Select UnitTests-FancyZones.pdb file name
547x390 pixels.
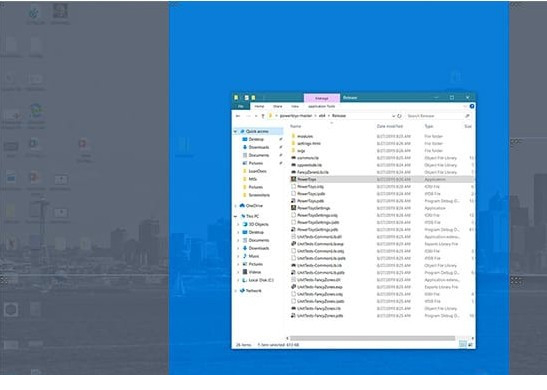tap(320, 315)
